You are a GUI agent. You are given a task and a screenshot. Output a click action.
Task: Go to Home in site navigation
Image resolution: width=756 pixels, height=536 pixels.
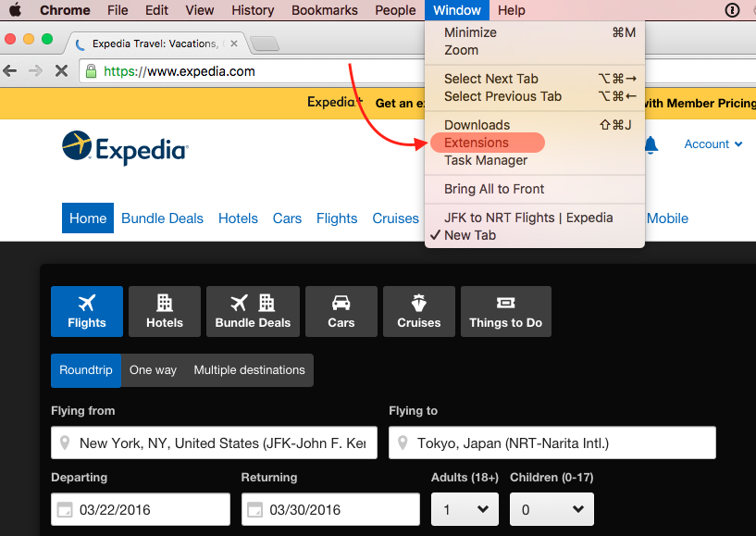[x=88, y=218]
